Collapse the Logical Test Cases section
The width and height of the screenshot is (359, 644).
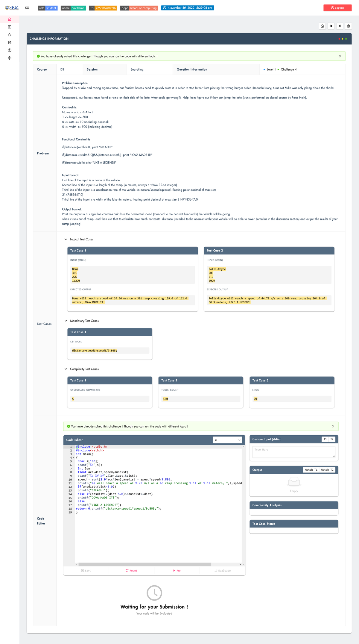66,239
